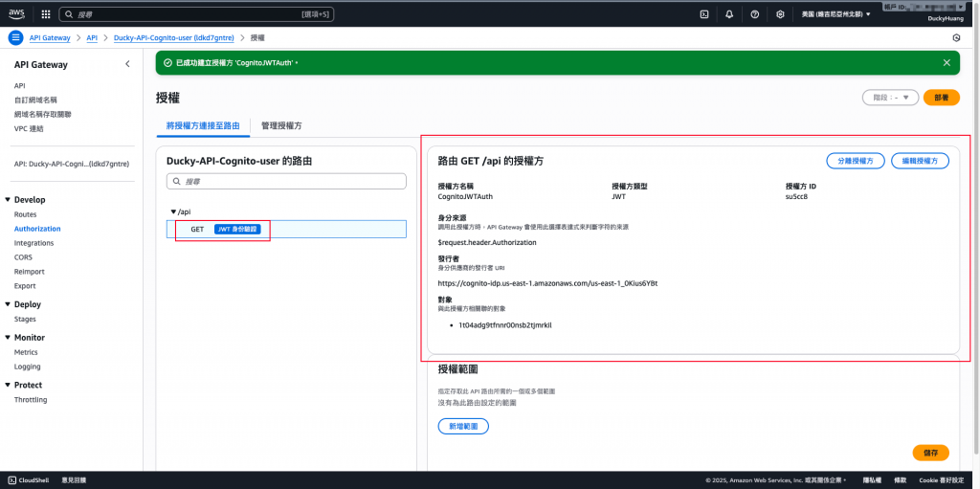The width and height of the screenshot is (980, 489).
Task: Collapse the Protect section
Action: point(8,386)
